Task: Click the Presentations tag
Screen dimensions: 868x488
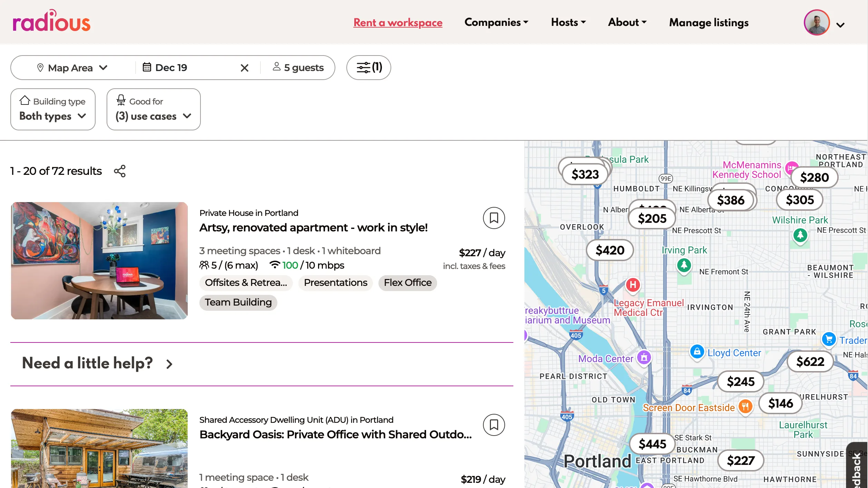Action: point(335,283)
